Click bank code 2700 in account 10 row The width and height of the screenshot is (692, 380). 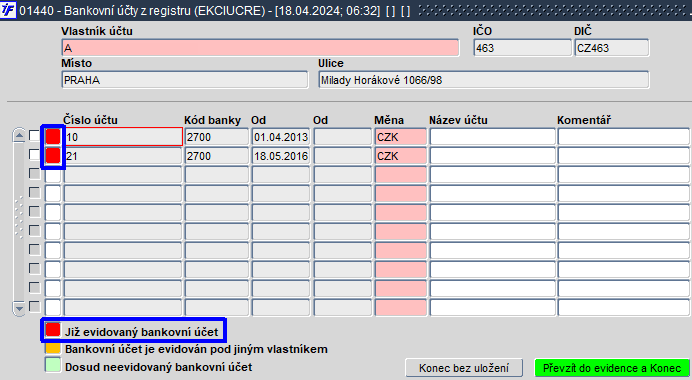[x=217, y=137]
